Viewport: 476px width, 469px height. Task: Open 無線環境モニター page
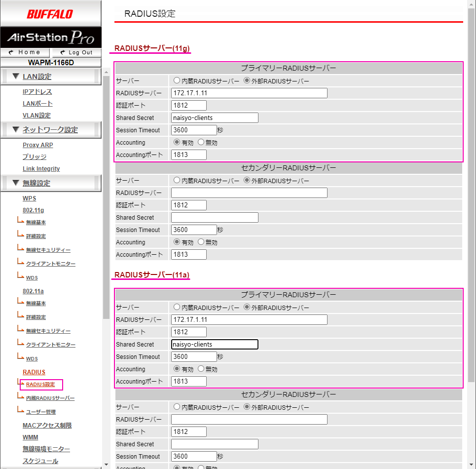(46, 449)
